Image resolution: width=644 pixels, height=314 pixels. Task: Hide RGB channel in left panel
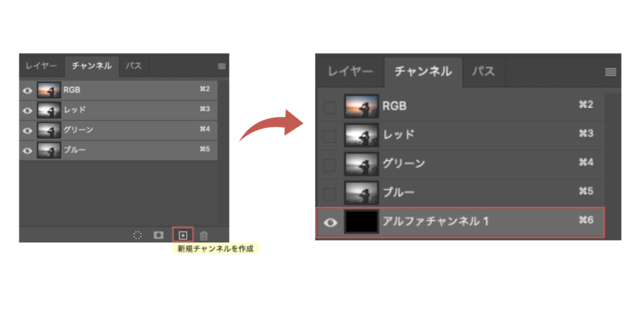click(27, 90)
